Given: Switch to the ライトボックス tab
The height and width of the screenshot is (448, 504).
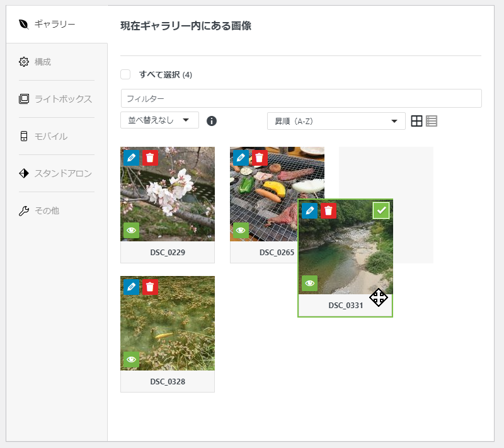Looking at the screenshot, I should (x=57, y=99).
